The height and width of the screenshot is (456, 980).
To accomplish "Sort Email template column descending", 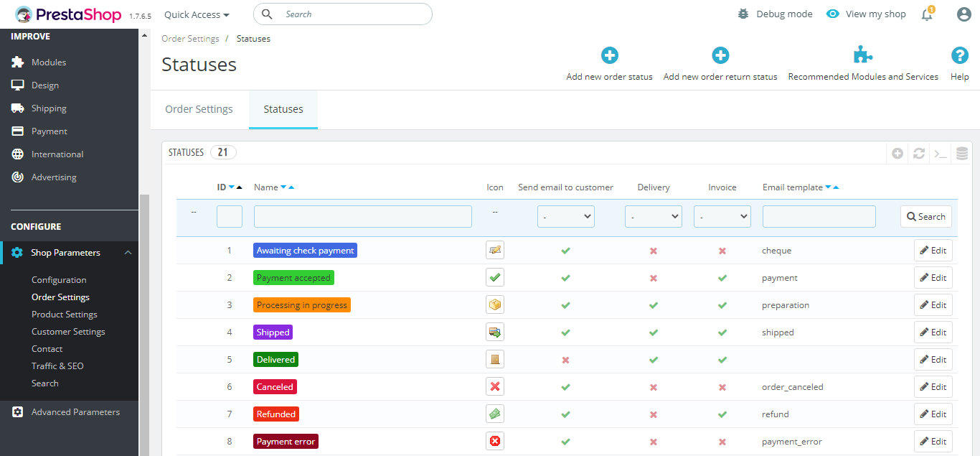I will coord(828,187).
